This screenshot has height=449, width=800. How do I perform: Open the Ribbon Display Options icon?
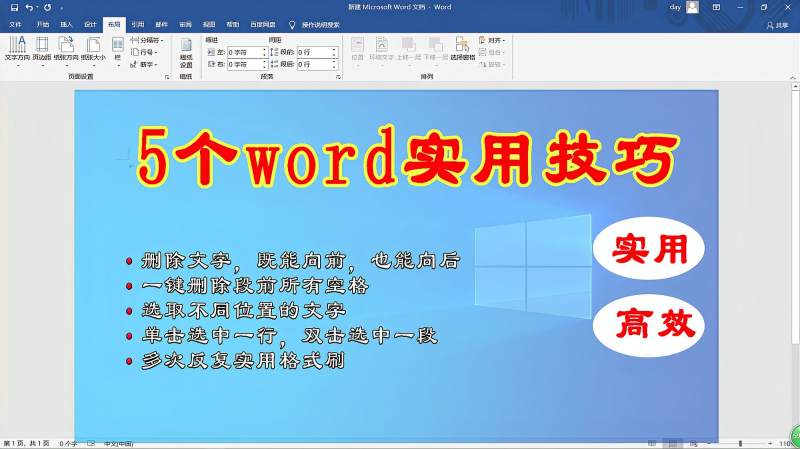tap(716, 7)
